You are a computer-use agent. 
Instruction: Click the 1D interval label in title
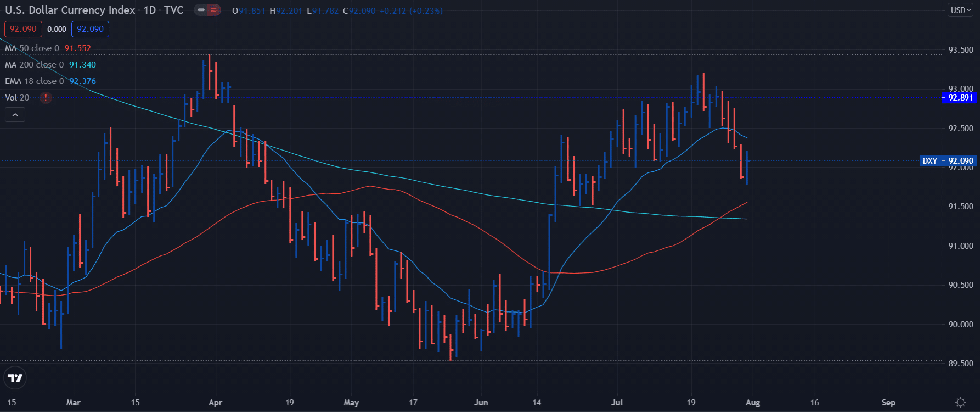[150, 10]
